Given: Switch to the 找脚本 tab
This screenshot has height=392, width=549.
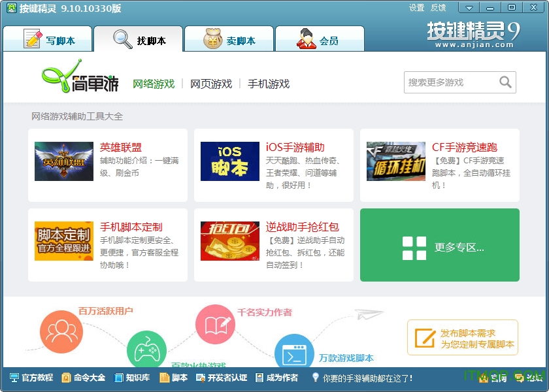Looking at the screenshot, I should [139, 39].
